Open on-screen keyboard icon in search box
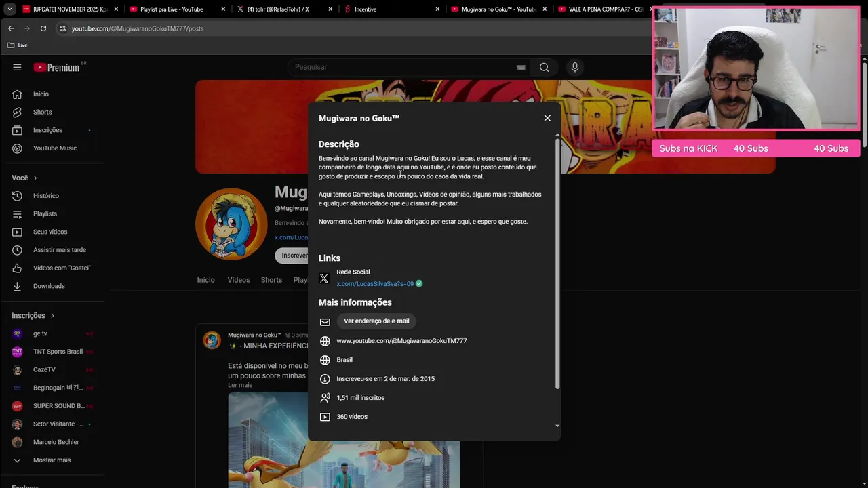 (521, 67)
